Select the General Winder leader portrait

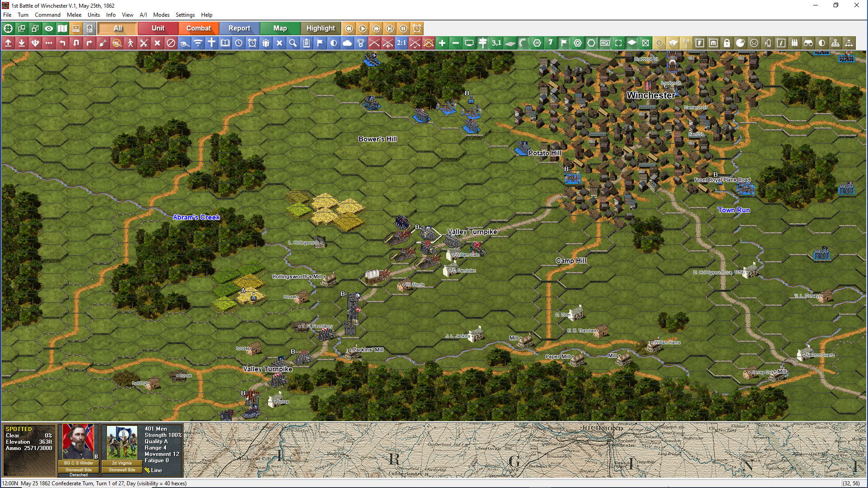click(78, 442)
